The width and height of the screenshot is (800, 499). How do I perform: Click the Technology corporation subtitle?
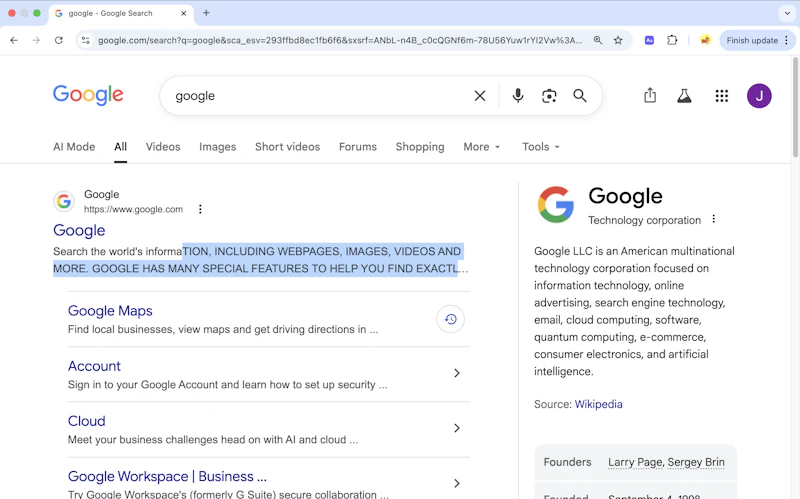click(x=644, y=220)
